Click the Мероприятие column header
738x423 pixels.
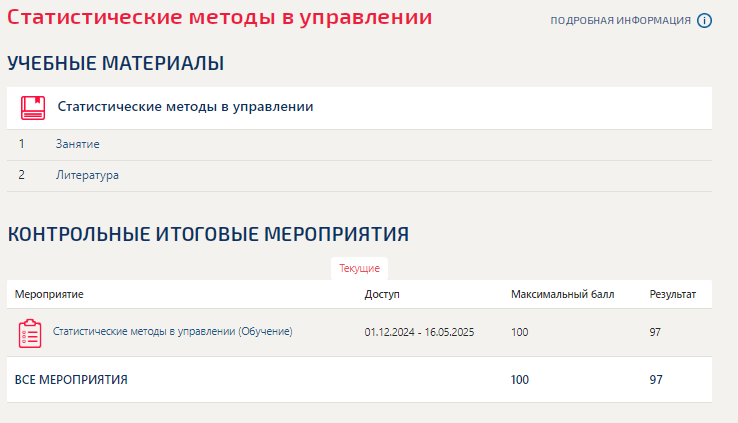coord(49,295)
